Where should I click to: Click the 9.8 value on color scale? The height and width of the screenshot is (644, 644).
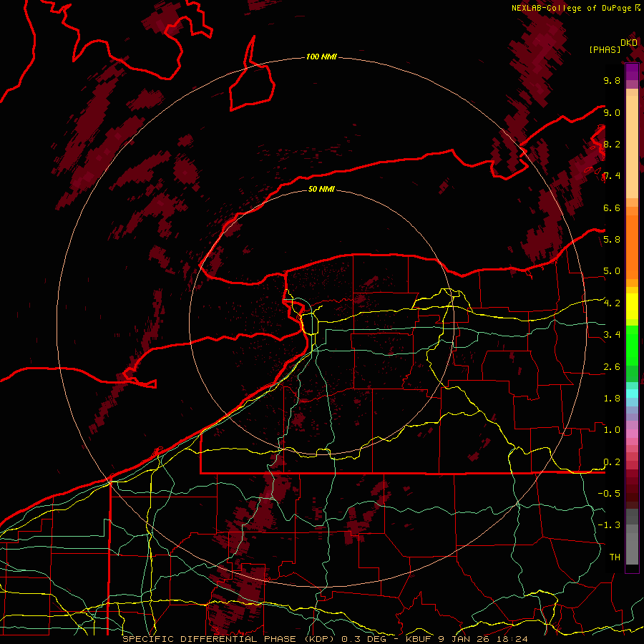612,80
